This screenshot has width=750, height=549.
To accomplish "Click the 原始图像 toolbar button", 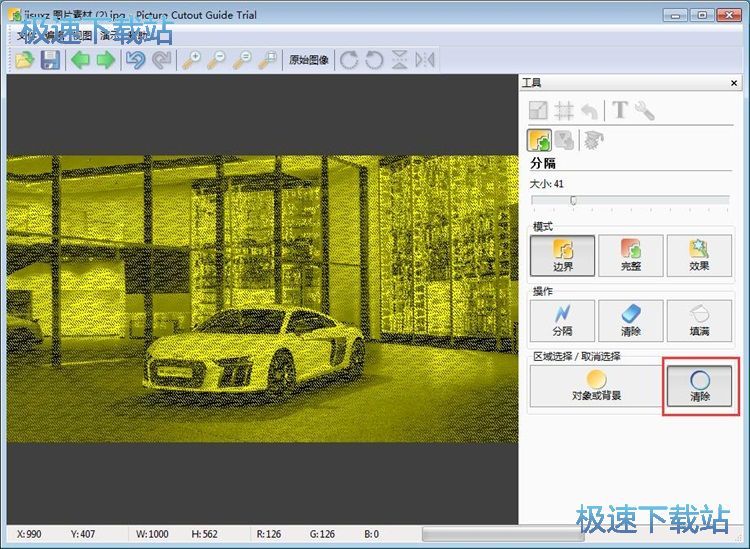I will (x=309, y=60).
